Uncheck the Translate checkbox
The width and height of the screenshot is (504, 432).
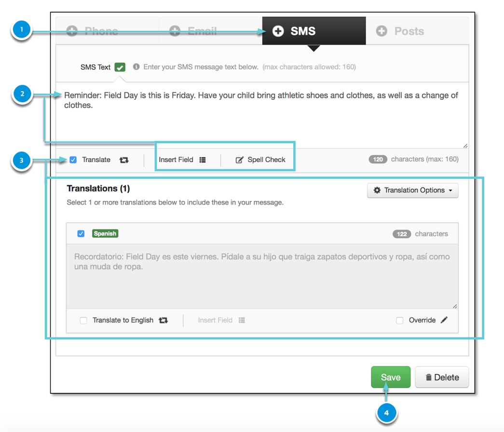(x=73, y=160)
